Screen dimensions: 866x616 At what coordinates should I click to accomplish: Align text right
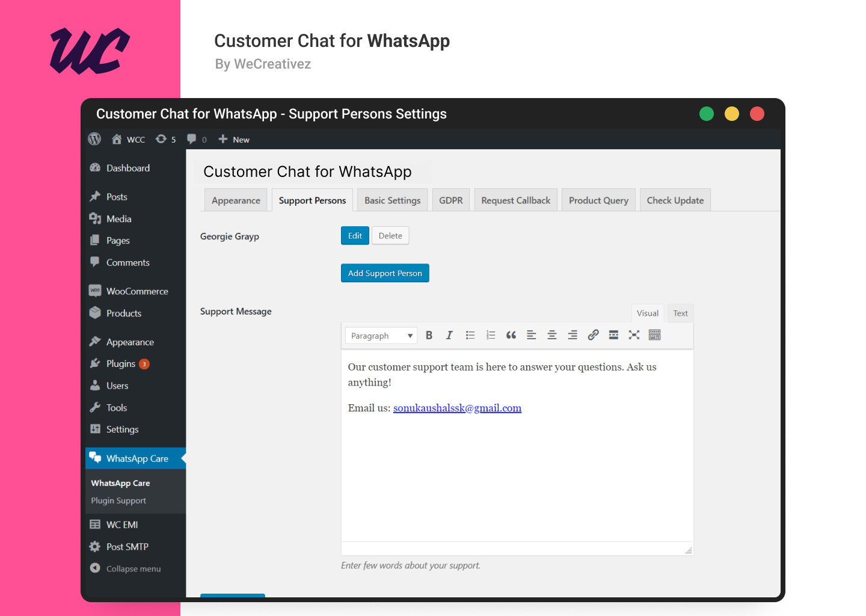(x=573, y=335)
